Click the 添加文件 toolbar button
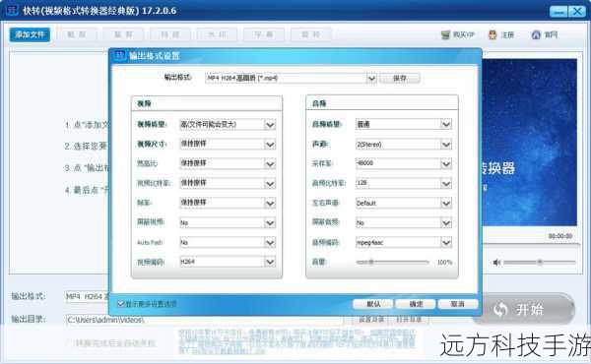The width and height of the screenshot is (591, 364). pyautogui.click(x=30, y=34)
